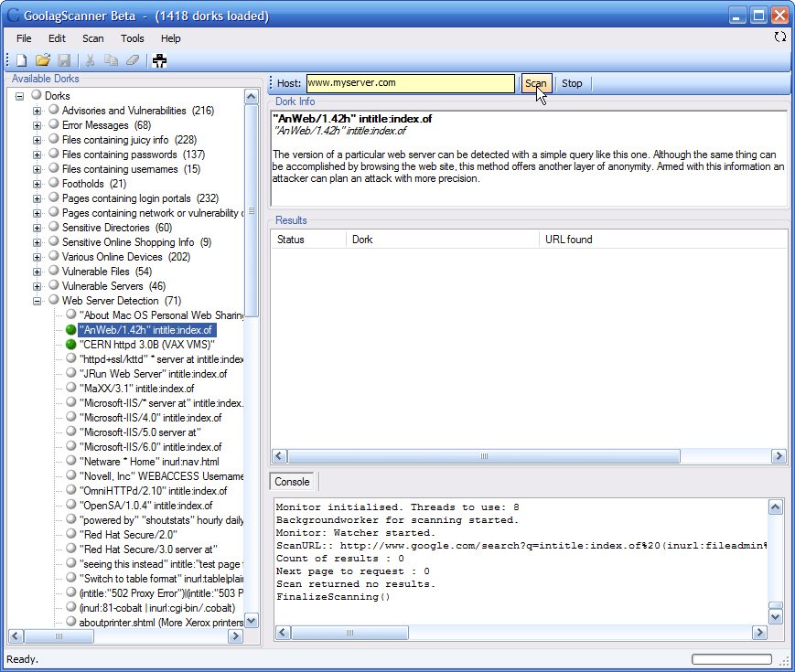Viewport: 795px width, 672px height.
Task: Toggle circle for Footholds category
Action: coord(54,183)
